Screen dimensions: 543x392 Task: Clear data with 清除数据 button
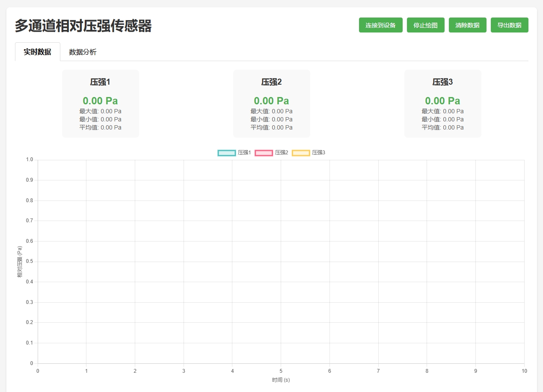(x=467, y=25)
